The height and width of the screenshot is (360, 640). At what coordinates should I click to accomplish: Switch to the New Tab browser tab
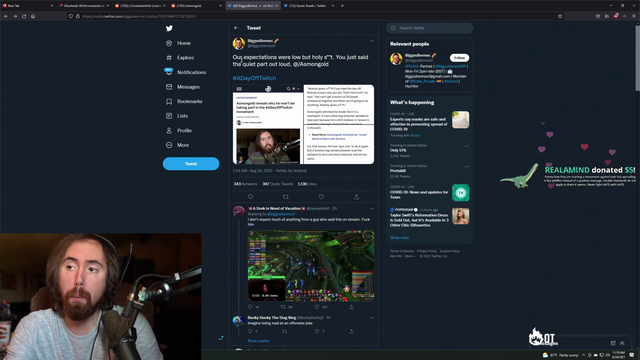pos(27,6)
